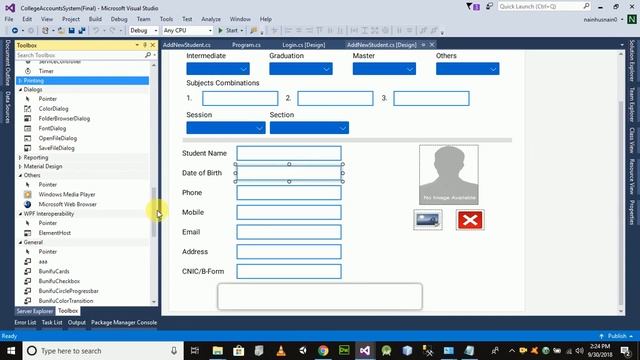Expand the Material Design toolbox group

pyautogui.click(x=20, y=167)
